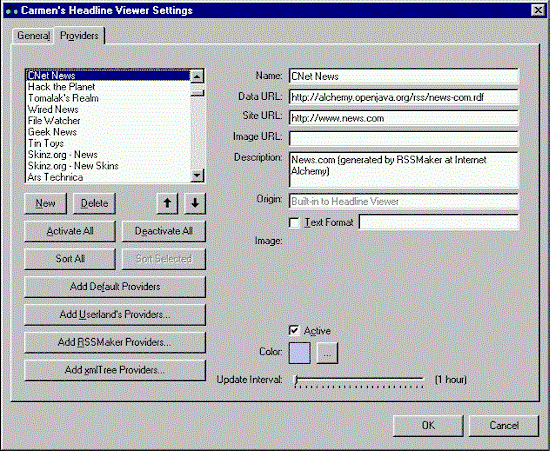
Task: Click list scrollbar up arrow
Action: [x=197, y=76]
